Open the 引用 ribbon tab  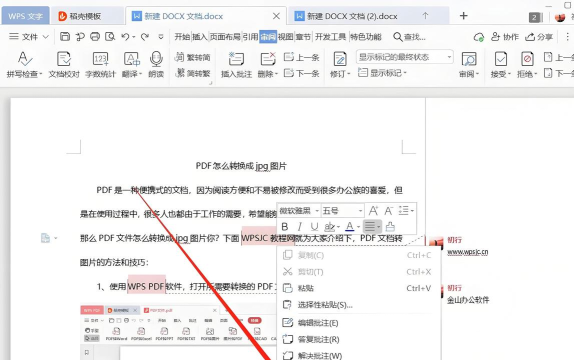point(250,37)
